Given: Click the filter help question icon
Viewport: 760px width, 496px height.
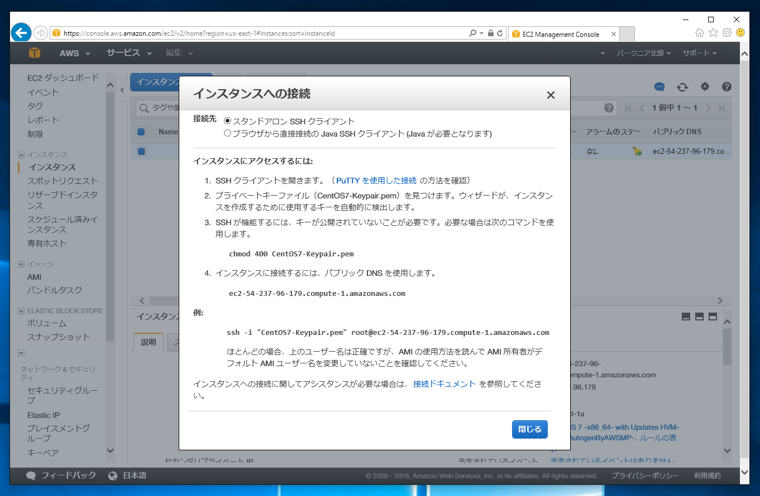Looking at the screenshot, I should click(609, 108).
